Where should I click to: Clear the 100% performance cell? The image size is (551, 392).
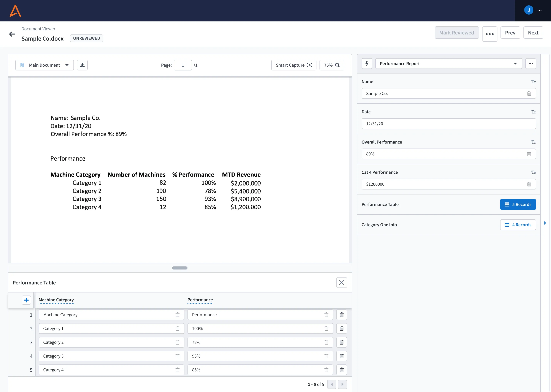326,328
